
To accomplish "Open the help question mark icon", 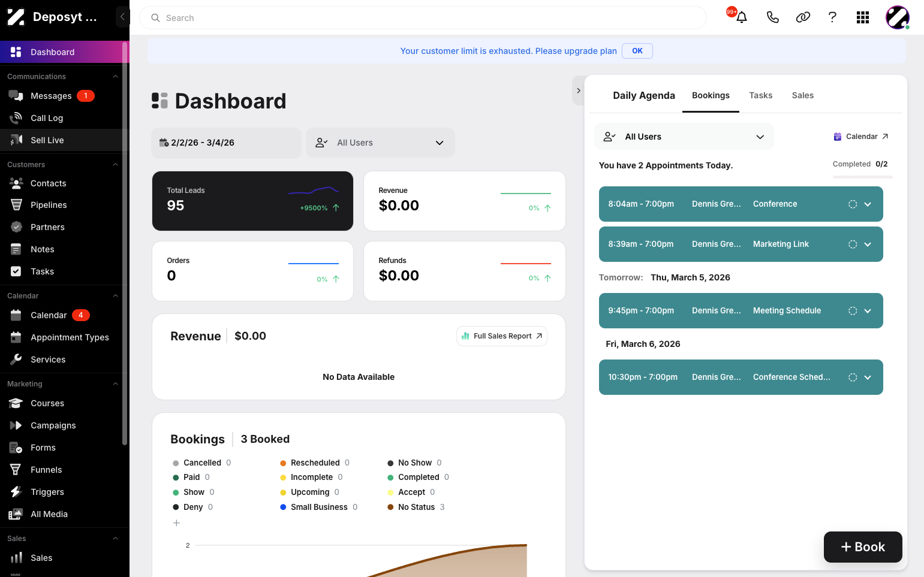I will [x=832, y=17].
